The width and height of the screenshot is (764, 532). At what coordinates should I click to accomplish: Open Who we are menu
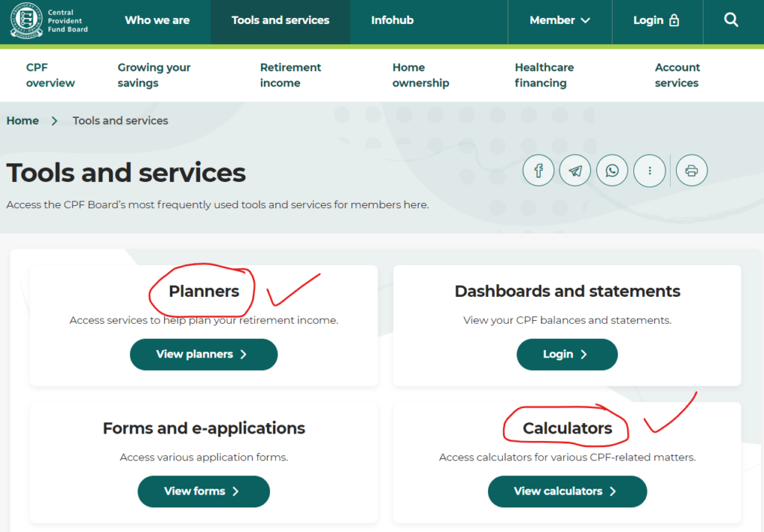(x=157, y=20)
